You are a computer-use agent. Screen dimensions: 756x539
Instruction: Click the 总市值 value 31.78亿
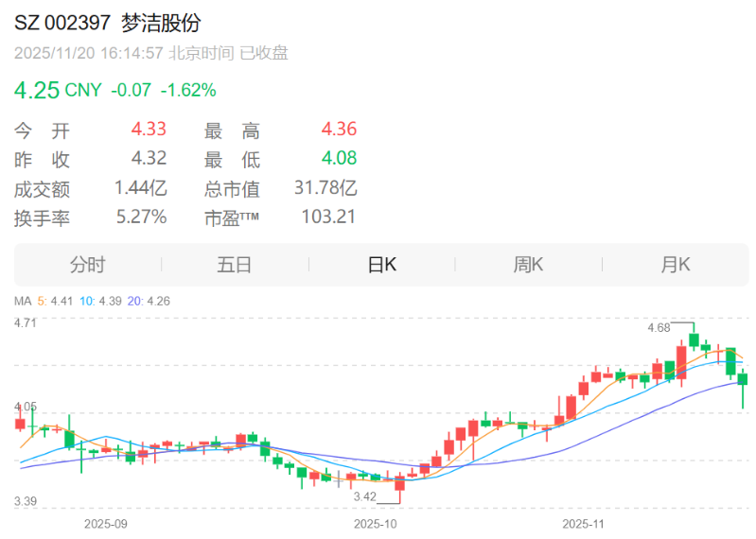pyautogui.click(x=325, y=188)
